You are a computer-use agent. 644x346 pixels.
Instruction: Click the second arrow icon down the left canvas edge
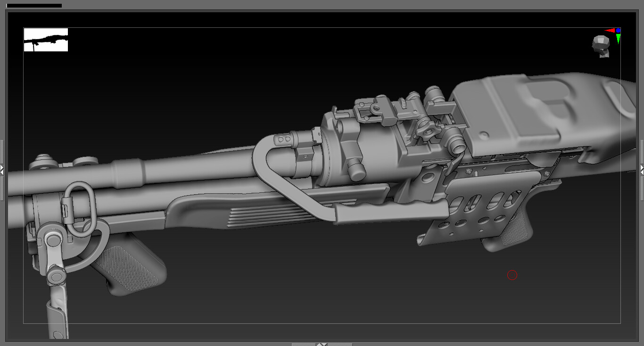pos(2,173)
